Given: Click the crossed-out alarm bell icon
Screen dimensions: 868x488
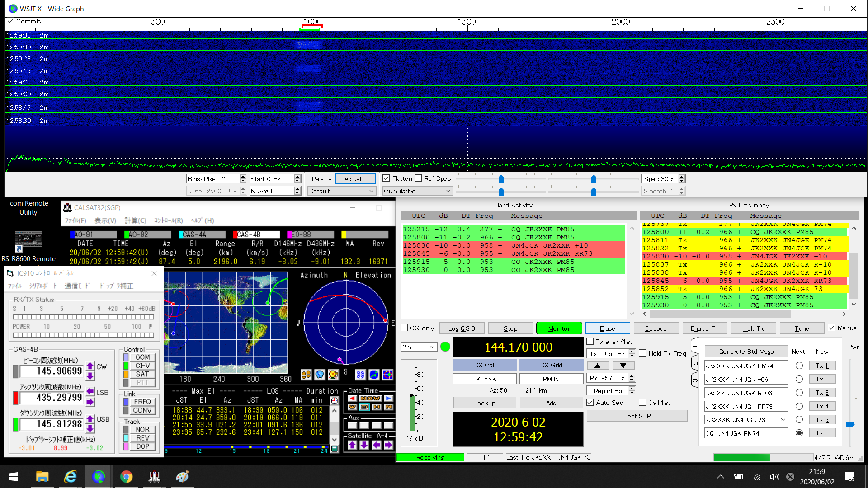Looking at the screenshot, I should 333,375.
